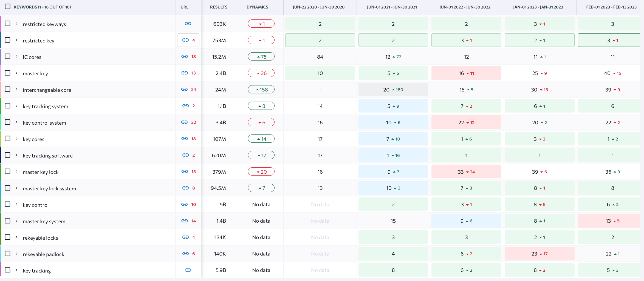Expand the key tracking software row

(17, 155)
